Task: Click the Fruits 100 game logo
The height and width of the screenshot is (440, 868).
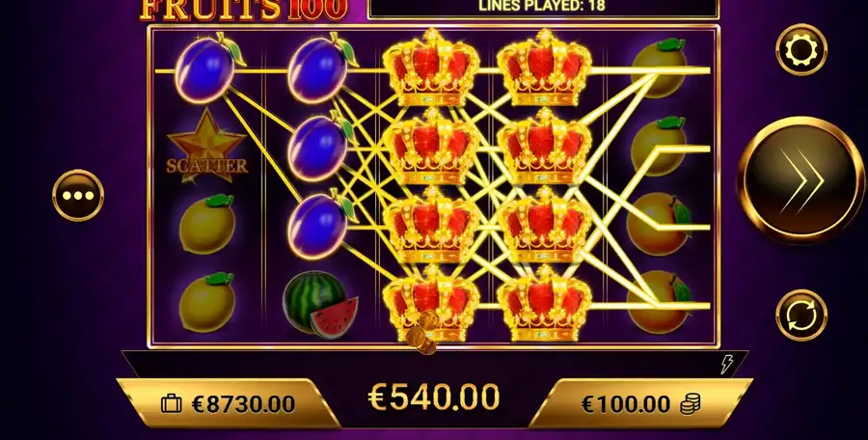Action: click(x=244, y=10)
